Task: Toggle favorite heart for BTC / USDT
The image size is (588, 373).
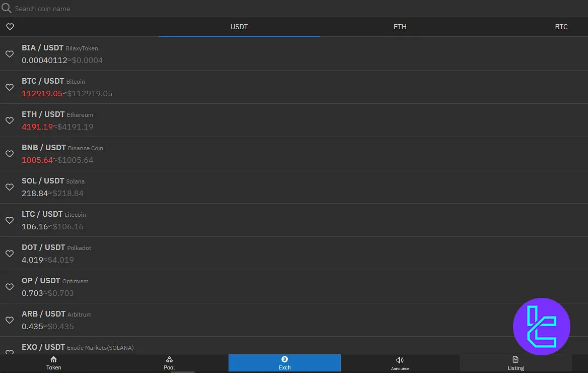Action: point(9,87)
